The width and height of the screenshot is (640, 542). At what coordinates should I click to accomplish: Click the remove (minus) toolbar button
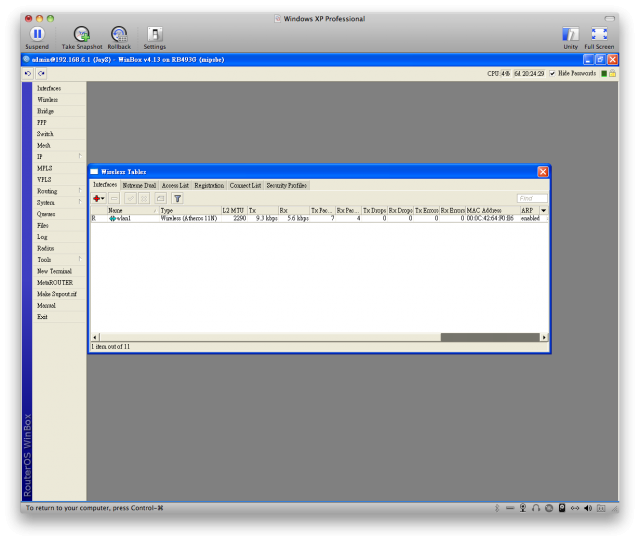point(114,198)
